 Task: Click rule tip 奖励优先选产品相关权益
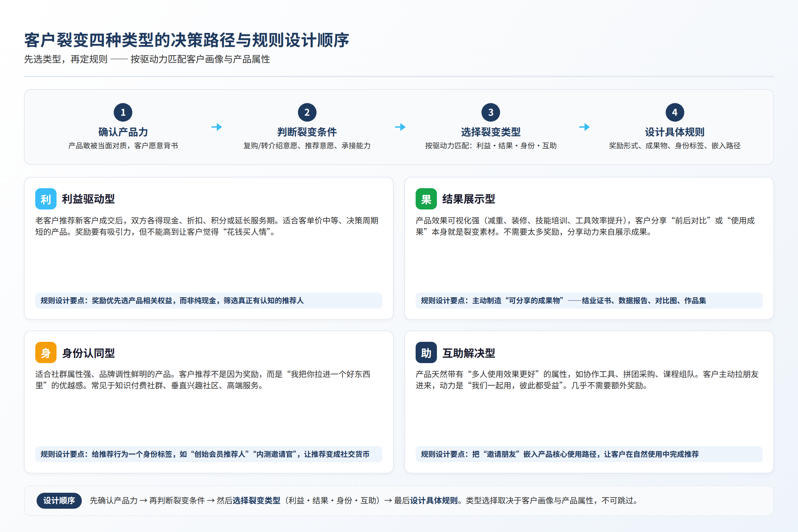coord(209,301)
